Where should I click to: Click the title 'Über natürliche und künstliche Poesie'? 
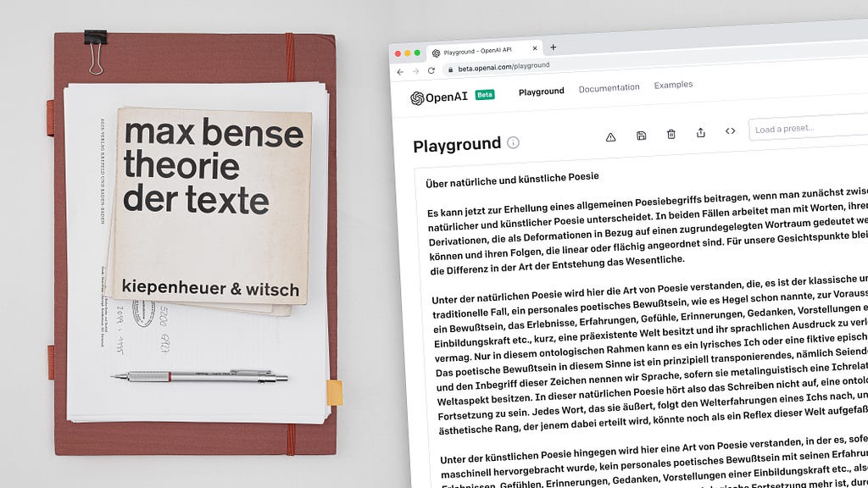pos(512,180)
